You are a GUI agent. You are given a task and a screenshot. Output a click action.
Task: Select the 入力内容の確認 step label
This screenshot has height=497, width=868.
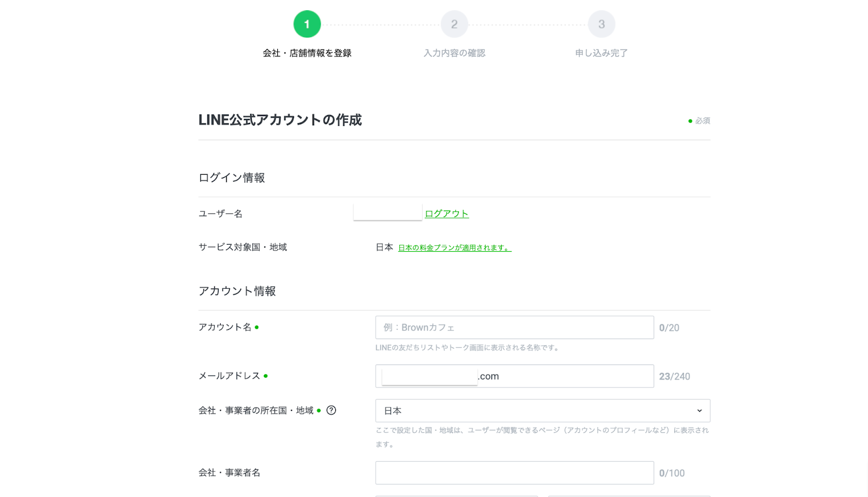[454, 53]
